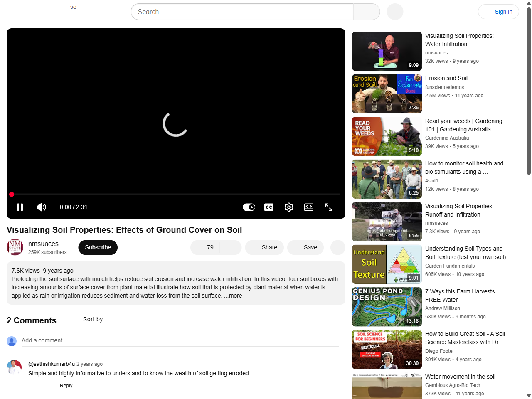Reply to sathishkumarb4u's comment
The height and width of the screenshot is (399, 532).
66,386
